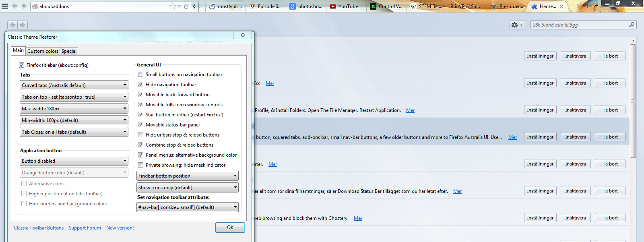644x242 pixels.
Task: Close the Classic Theme Restorer dialog
Action: coord(243,35)
